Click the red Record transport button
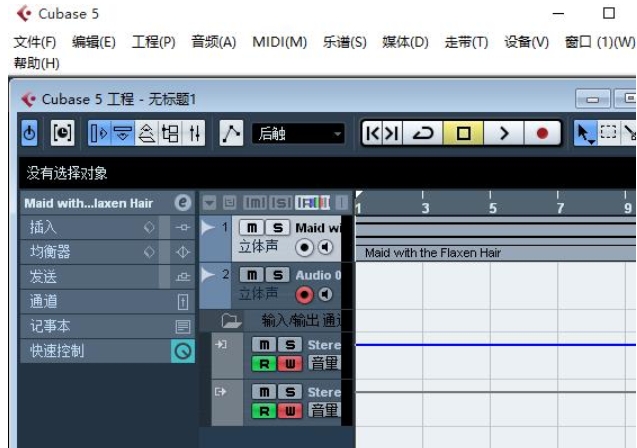This screenshot has width=637, height=448. pyautogui.click(x=542, y=133)
